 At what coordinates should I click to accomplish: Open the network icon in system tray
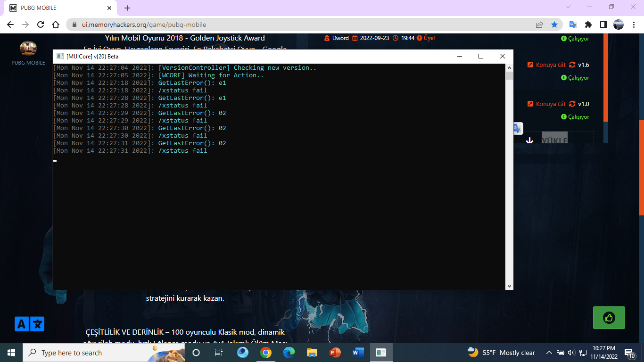pyautogui.click(x=583, y=353)
